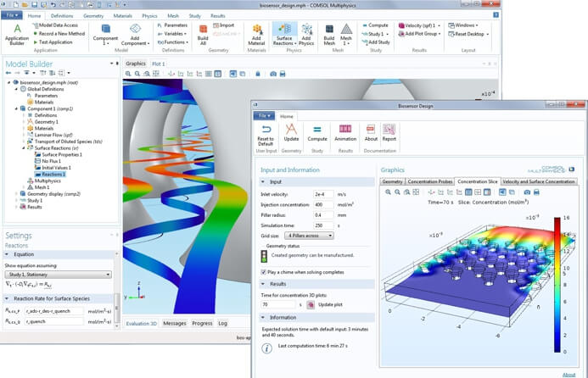Open the Definitions ribbon tab

62,16
